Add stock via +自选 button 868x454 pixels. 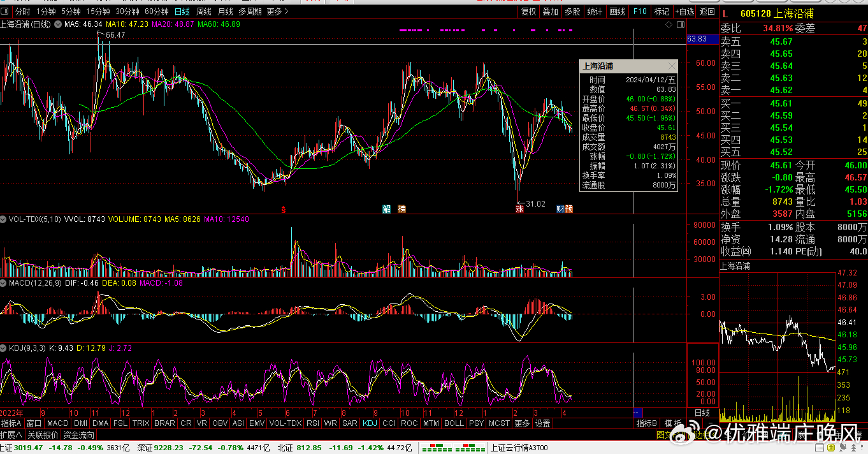pyautogui.click(x=684, y=11)
